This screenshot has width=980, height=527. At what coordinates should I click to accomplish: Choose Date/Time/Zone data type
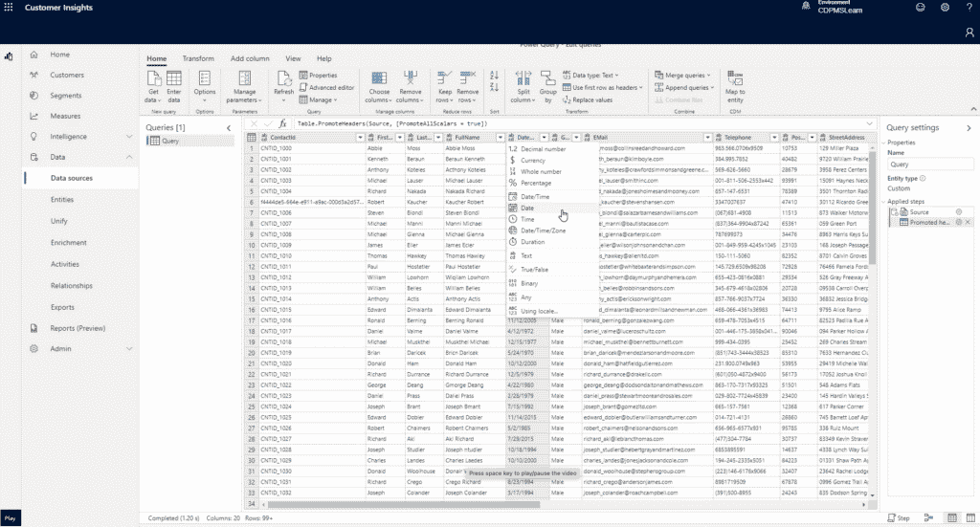tap(550, 231)
